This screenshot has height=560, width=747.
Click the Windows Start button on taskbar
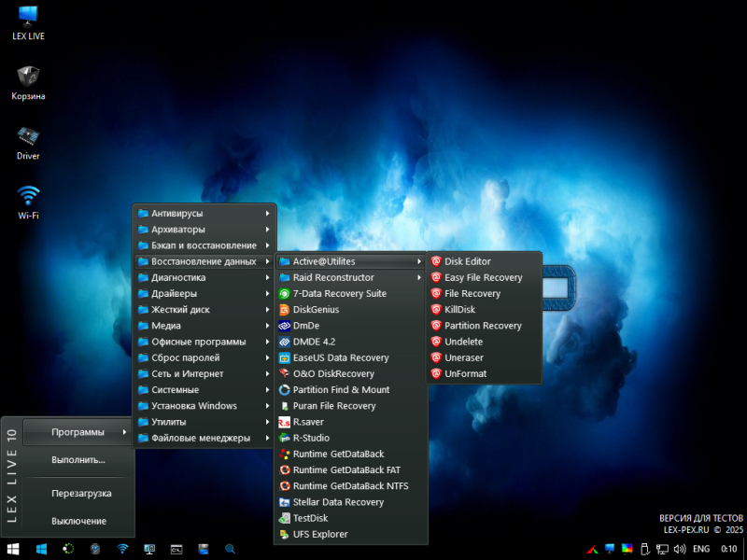(x=14, y=549)
